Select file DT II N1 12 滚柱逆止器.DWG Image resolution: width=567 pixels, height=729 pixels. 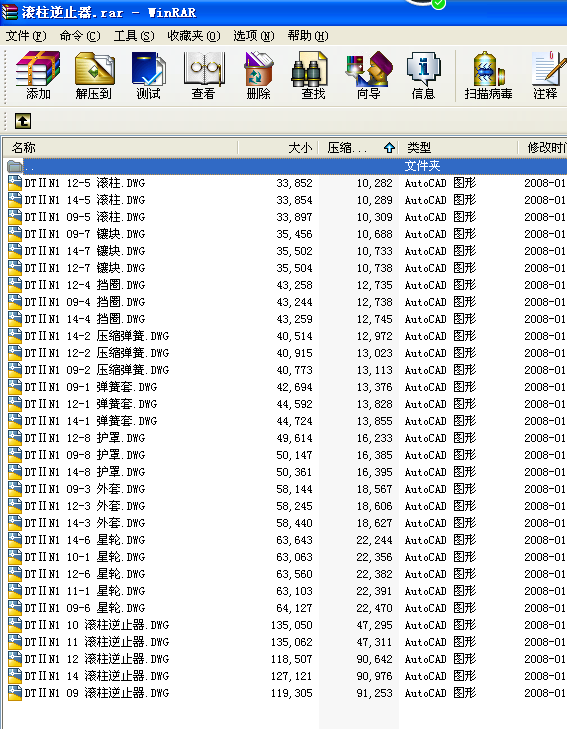click(x=97, y=659)
